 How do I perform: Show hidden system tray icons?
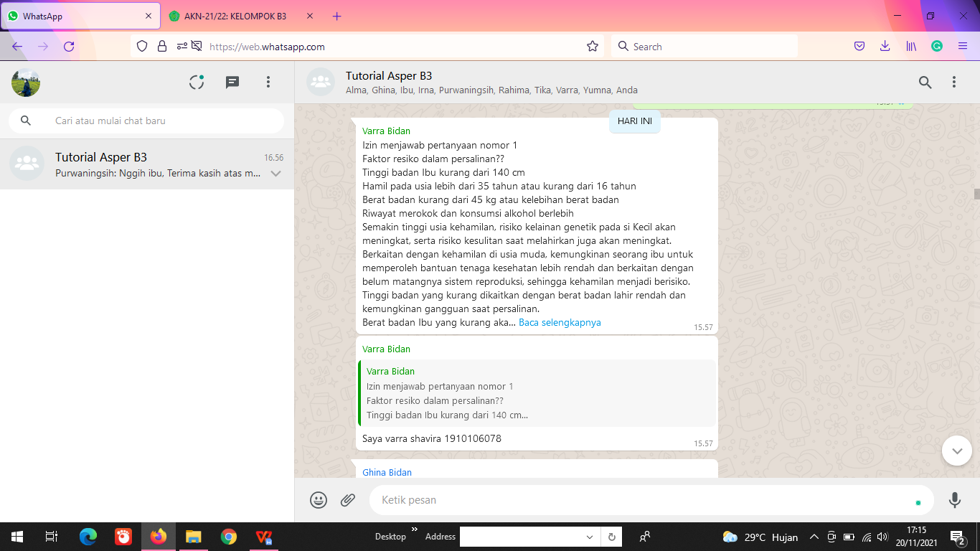tap(814, 537)
